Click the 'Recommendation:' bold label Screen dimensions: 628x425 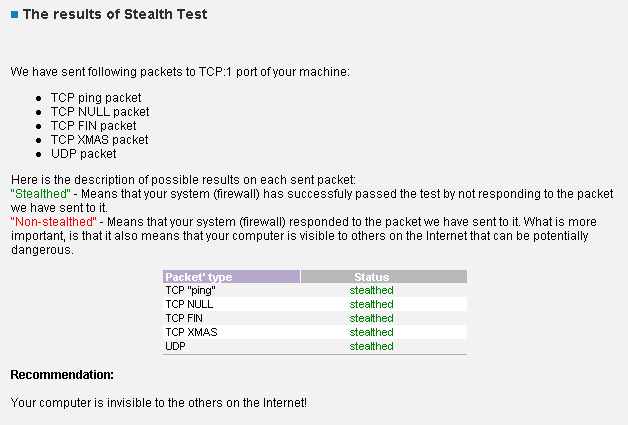click(x=62, y=375)
